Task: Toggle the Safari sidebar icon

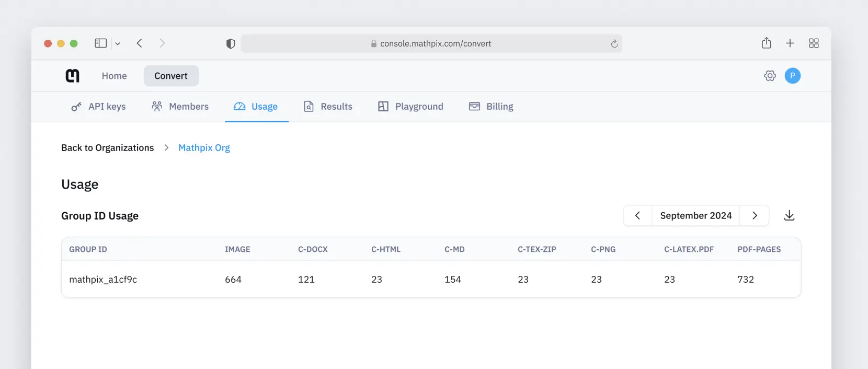Action: point(100,43)
